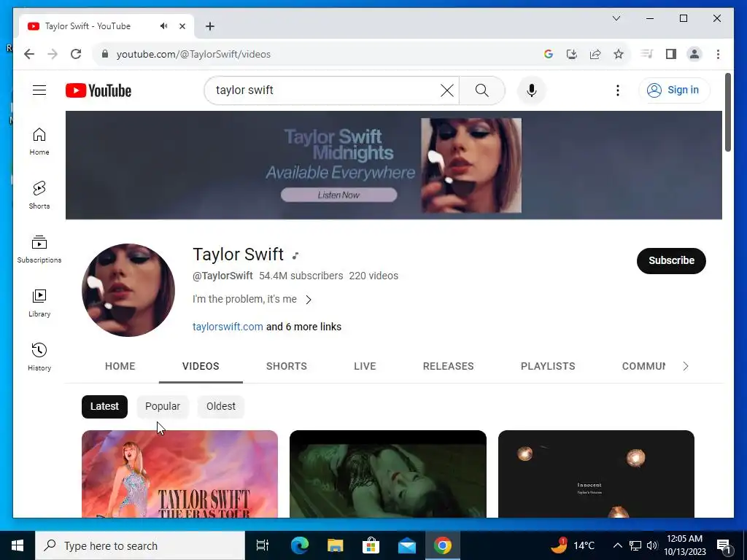Viewport: 747px width, 560px height.
Task: Open Subscriptions in the sidebar
Action: coord(39,249)
